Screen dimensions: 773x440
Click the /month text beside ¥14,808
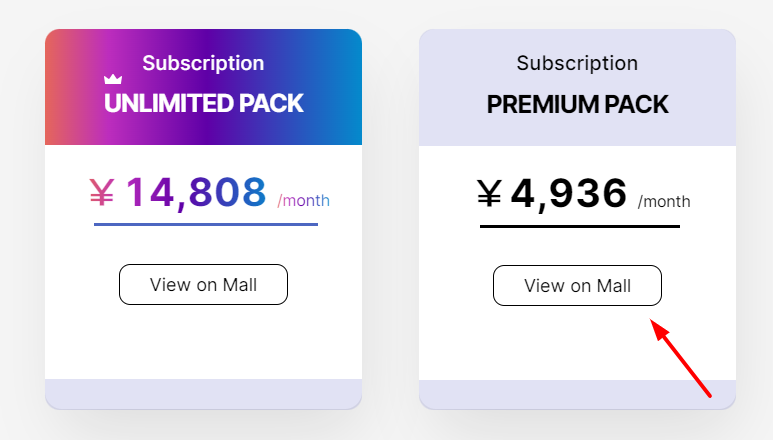tap(304, 201)
